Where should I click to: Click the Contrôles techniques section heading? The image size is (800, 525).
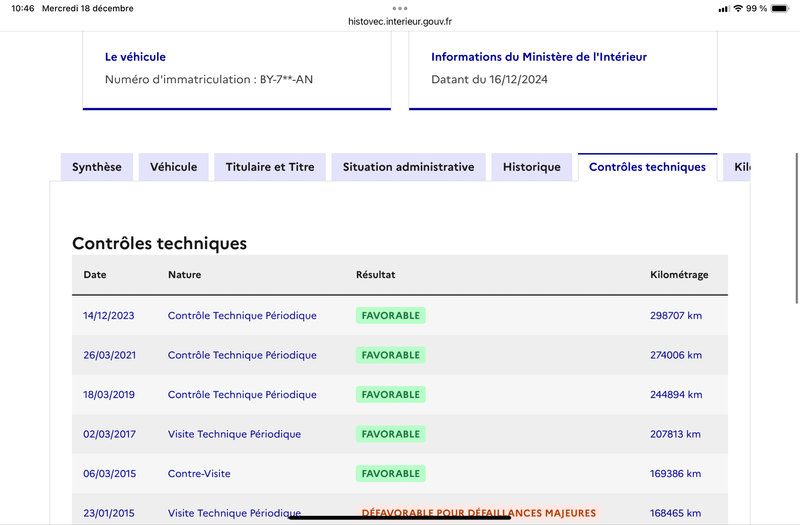tap(159, 243)
